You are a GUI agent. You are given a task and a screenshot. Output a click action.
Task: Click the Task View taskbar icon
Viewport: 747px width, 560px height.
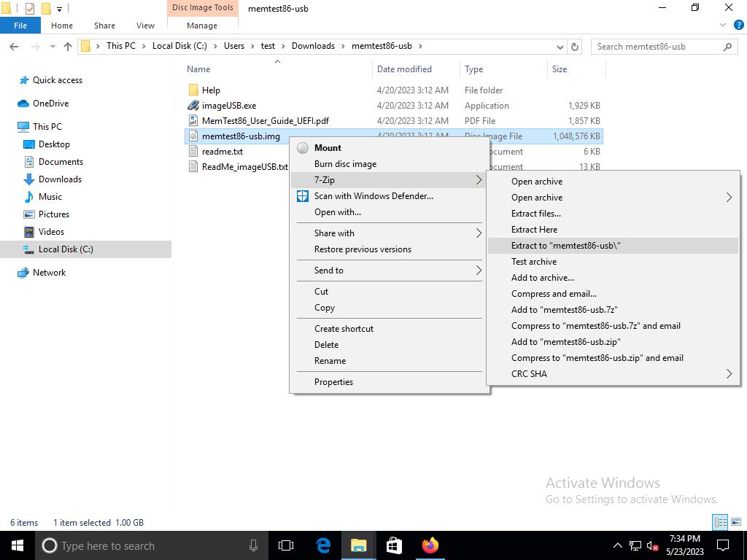[286, 545]
